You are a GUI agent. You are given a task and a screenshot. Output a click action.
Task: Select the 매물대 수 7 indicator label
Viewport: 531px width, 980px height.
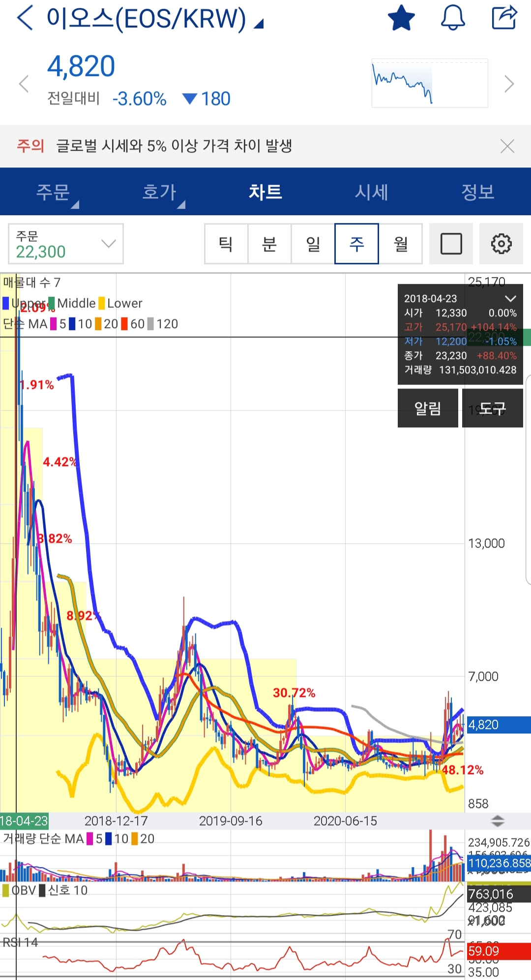pos(31,282)
